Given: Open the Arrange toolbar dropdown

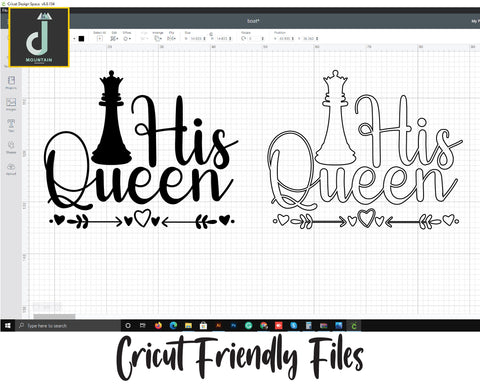Looking at the screenshot, I should click(x=158, y=39).
